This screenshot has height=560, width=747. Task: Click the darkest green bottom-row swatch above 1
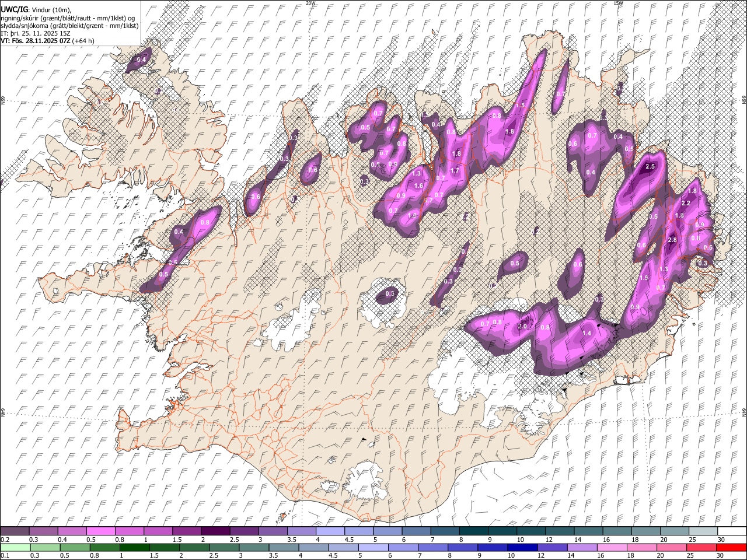point(135,547)
